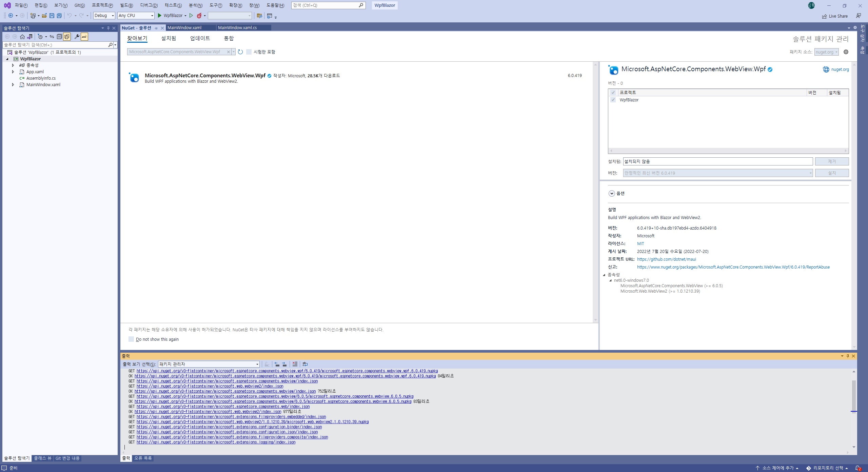The height and width of the screenshot is (472, 868).
Task: Start without debugging with the outlined play icon
Action: click(191, 16)
